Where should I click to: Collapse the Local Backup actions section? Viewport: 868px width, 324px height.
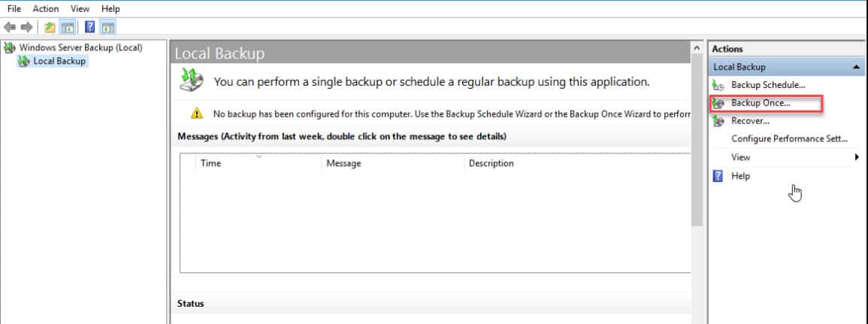(857, 67)
